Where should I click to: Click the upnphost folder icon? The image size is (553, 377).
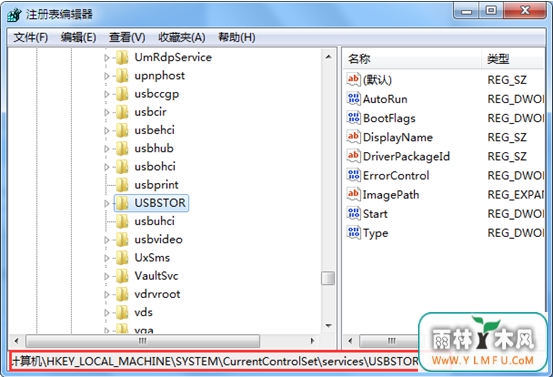point(122,76)
